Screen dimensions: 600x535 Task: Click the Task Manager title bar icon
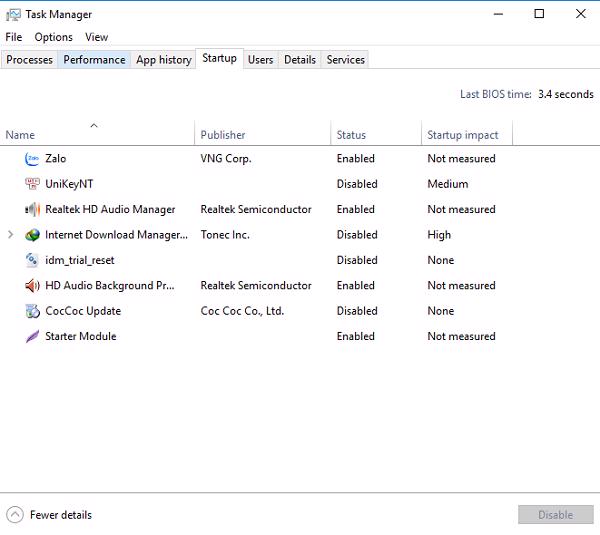[x=13, y=15]
